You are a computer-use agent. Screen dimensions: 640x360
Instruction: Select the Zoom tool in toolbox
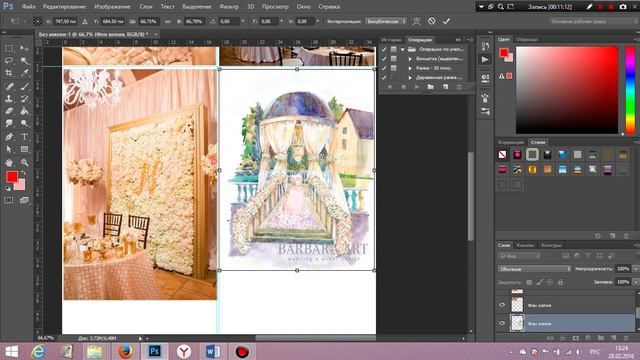coord(24,162)
